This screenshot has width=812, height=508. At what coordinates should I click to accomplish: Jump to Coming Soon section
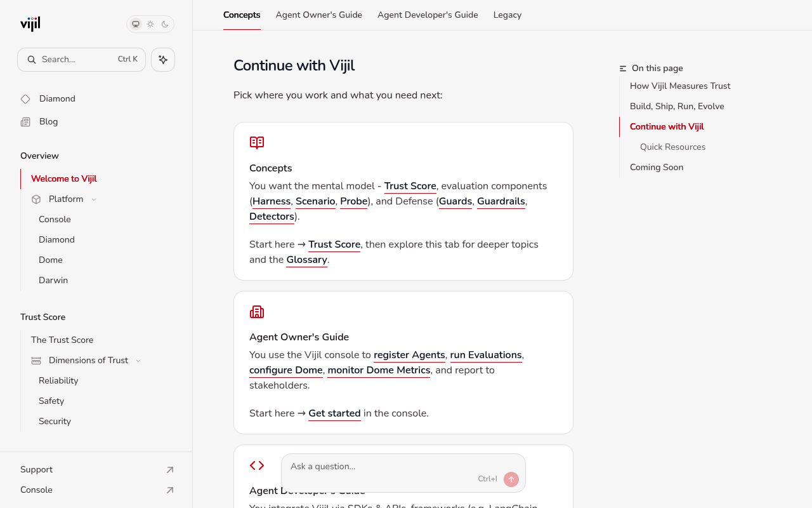click(x=657, y=168)
